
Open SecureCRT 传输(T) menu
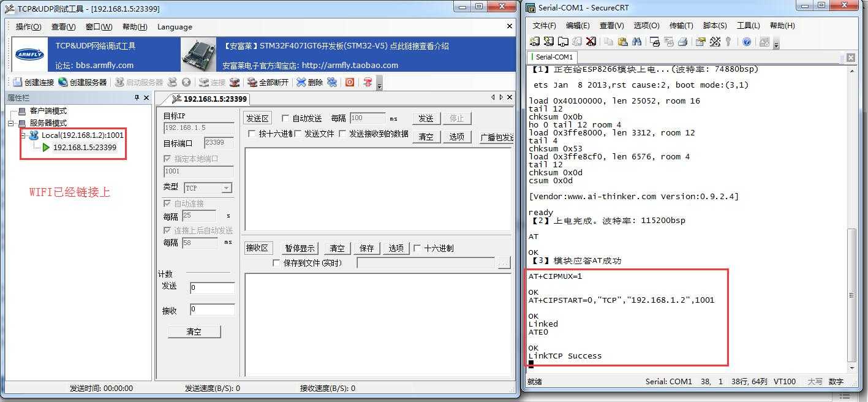tap(681, 26)
